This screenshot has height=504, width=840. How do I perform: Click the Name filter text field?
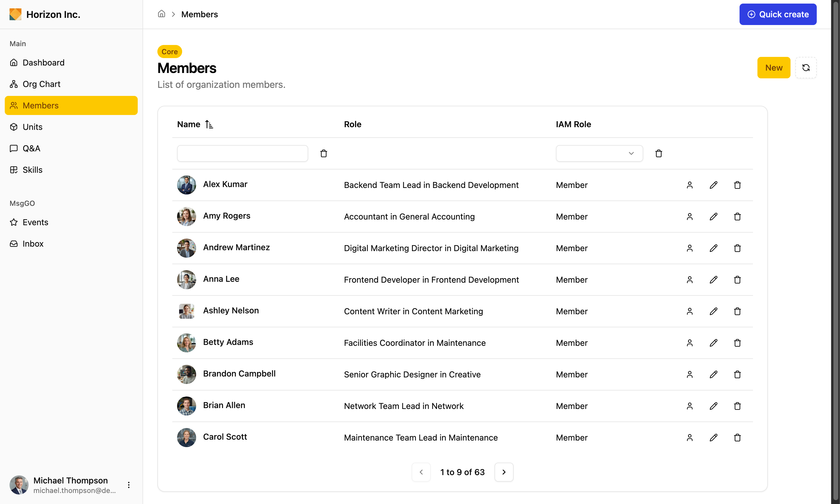tap(242, 153)
